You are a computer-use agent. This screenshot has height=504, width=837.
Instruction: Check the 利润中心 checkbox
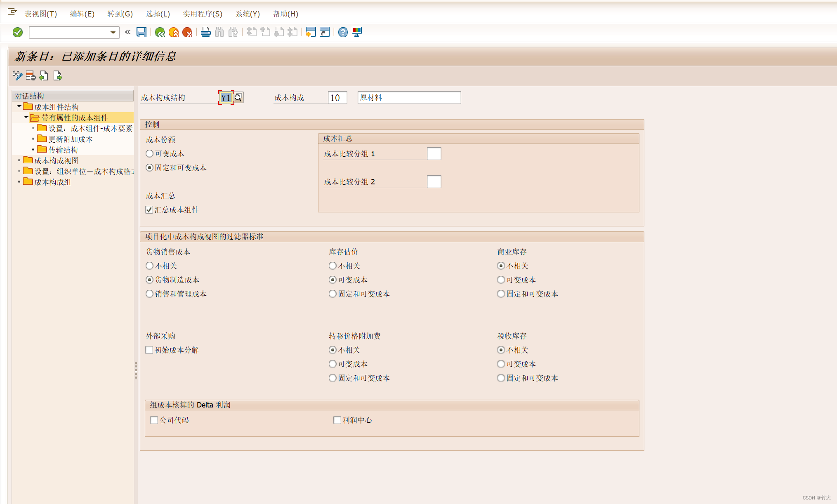click(337, 420)
